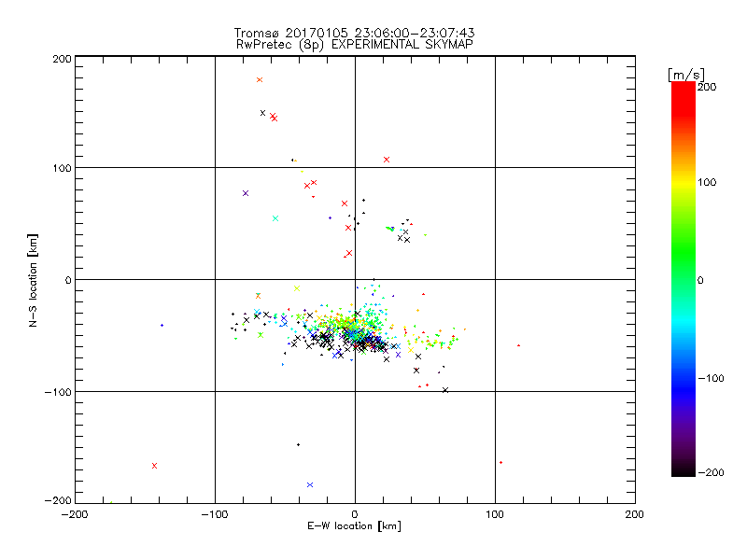This screenshot has width=747, height=560.
Task: Select the cyan X marker in upper-left quadrant
Action: coord(275,218)
